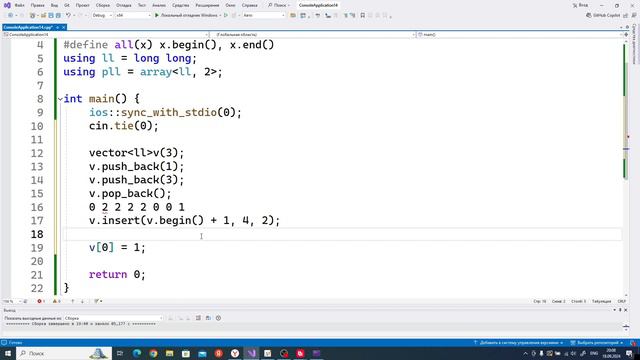The width and height of the screenshot is (640, 360).
Task: Click on code line 19 v[0] = 1
Action: click(x=117, y=248)
